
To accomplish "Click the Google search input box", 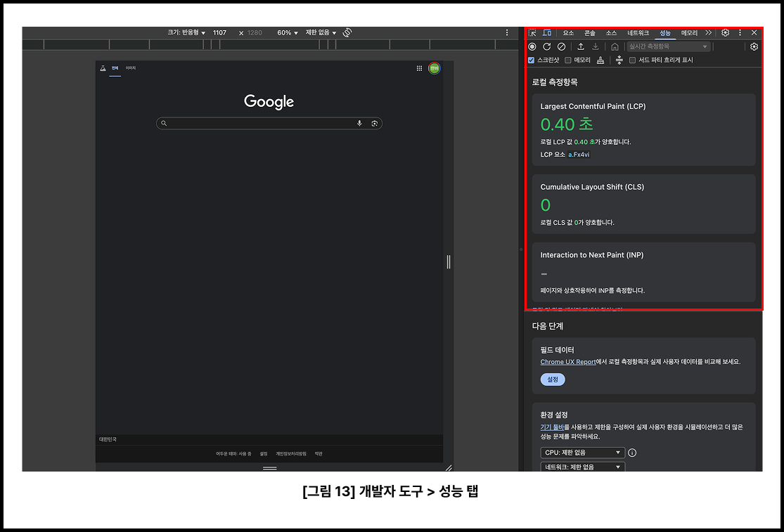I will point(269,124).
